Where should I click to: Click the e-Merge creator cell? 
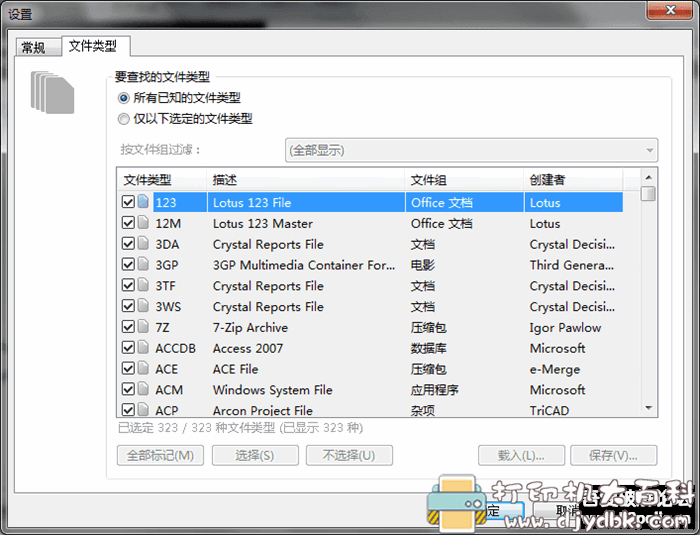pos(555,369)
